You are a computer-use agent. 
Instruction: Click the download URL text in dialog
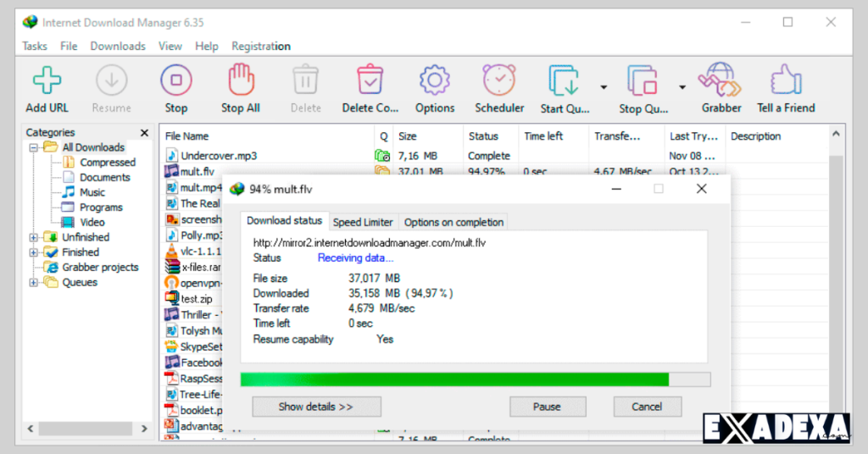[x=370, y=243]
